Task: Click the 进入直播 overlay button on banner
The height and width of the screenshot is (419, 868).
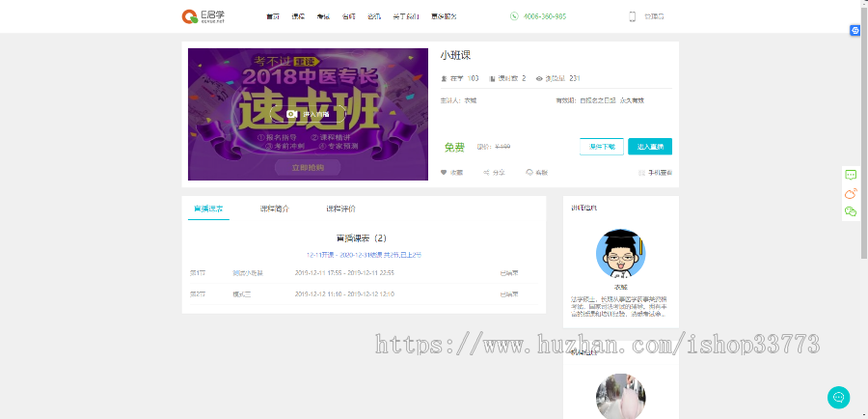Action: pos(308,114)
